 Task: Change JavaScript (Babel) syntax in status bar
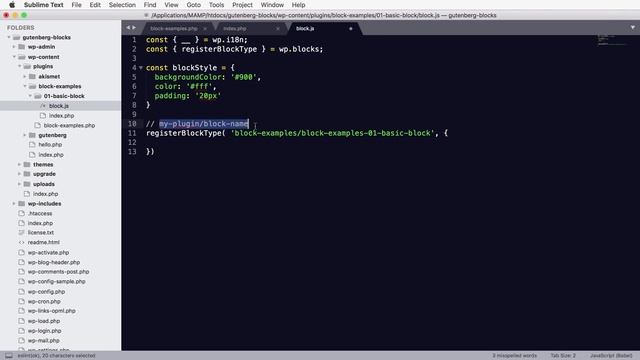tap(611, 356)
